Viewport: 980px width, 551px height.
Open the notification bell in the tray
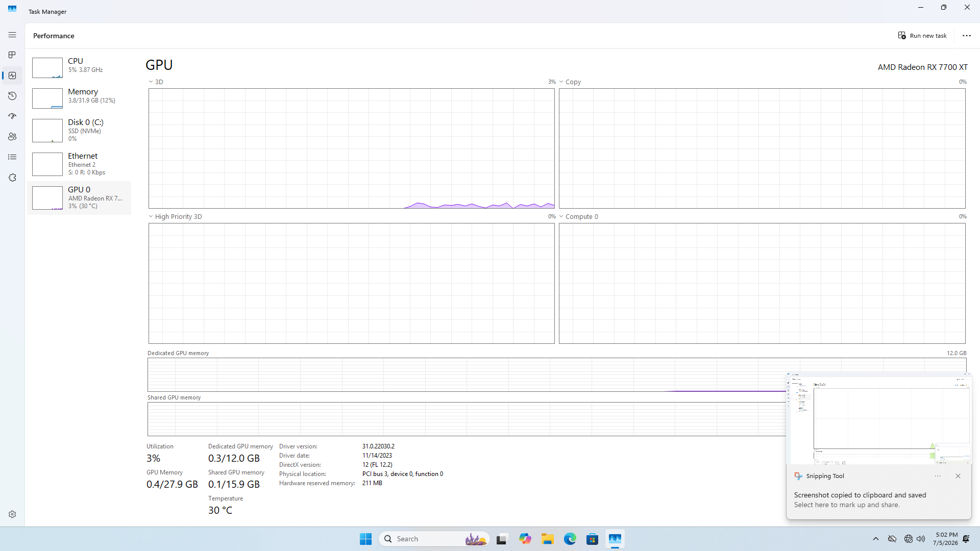966,539
